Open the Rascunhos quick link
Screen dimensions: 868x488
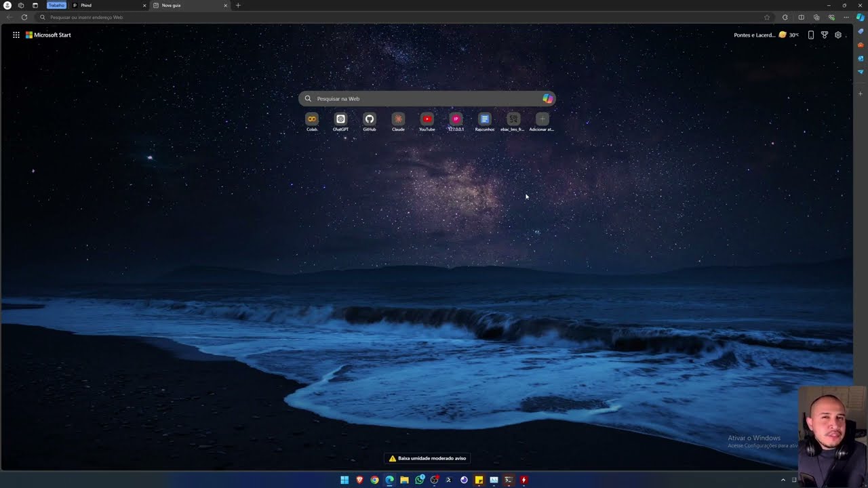pyautogui.click(x=484, y=122)
